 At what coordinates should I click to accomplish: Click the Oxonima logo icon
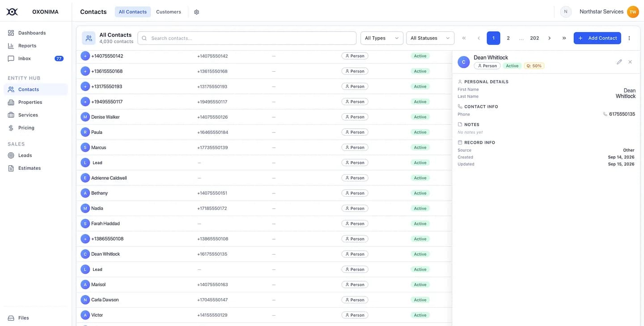[12, 12]
